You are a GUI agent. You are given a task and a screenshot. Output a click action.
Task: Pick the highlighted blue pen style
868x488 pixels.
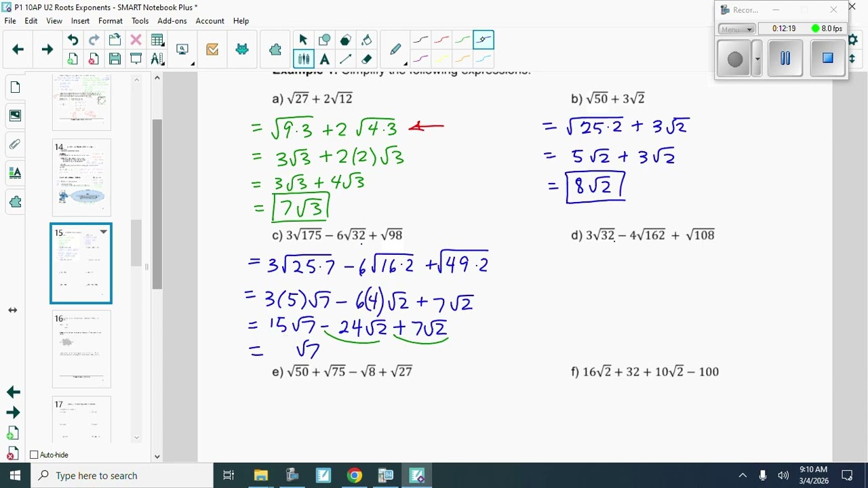(x=484, y=40)
